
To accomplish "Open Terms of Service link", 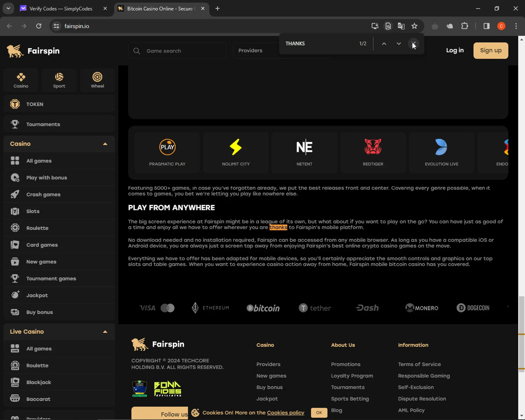I will 419,364.
